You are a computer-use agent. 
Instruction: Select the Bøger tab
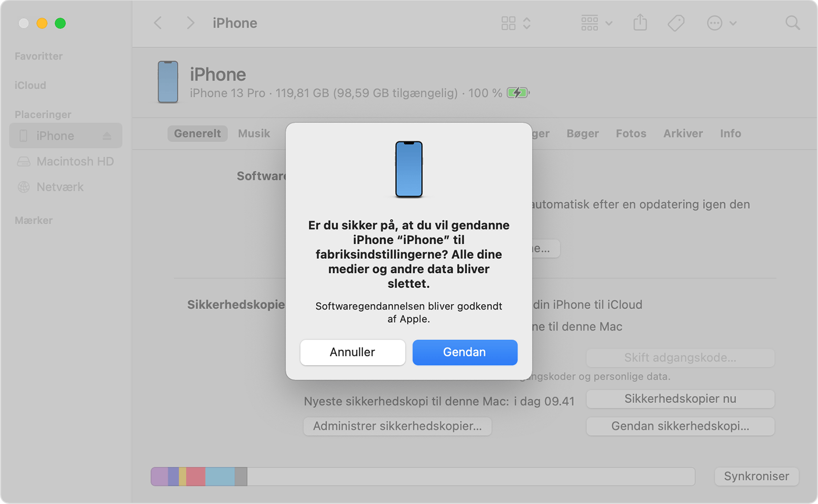[x=582, y=134]
